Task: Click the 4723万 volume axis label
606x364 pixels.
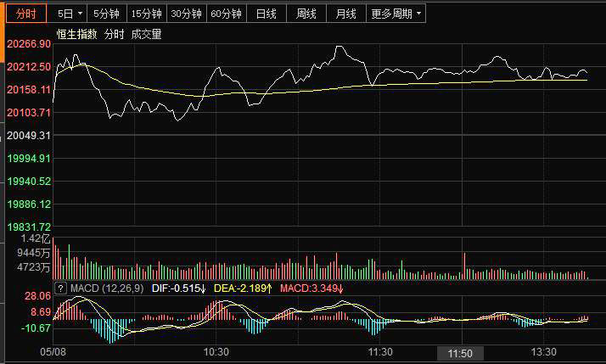Action: pyautogui.click(x=34, y=267)
